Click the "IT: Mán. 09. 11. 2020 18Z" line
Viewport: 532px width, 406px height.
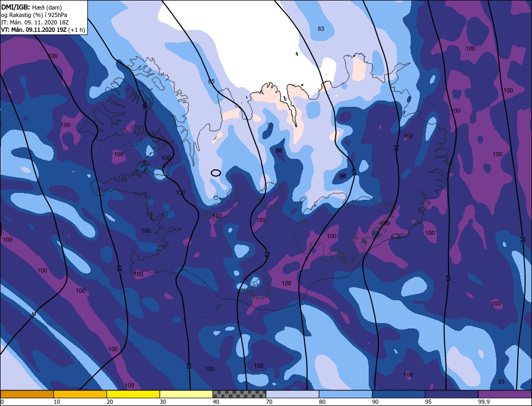(x=35, y=22)
